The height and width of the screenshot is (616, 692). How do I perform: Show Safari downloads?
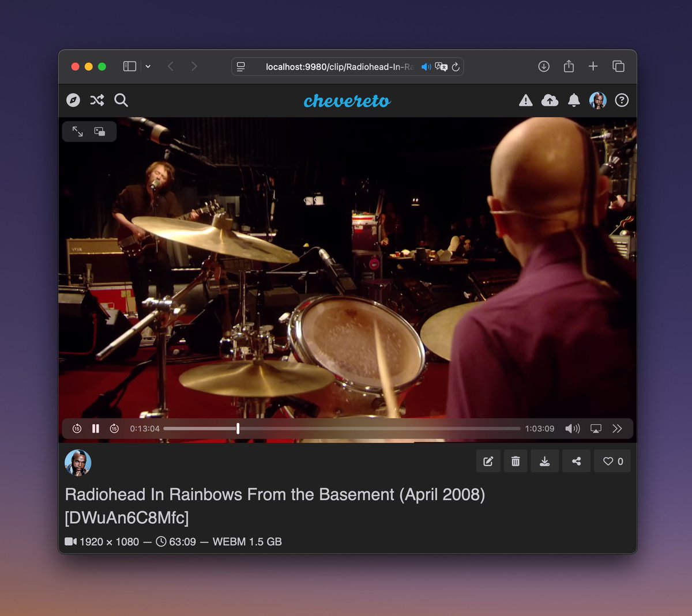coord(544,66)
